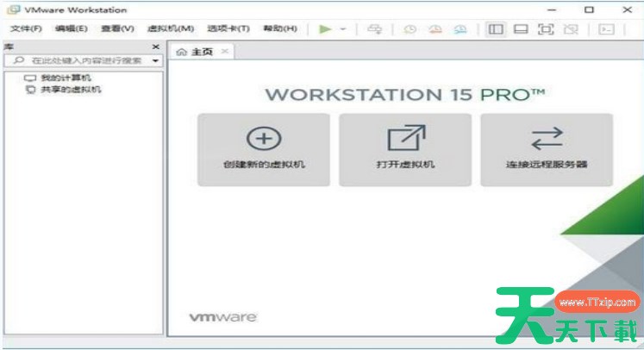Open the 查看(V) menu
This screenshot has width=644, height=350.
[117, 28]
